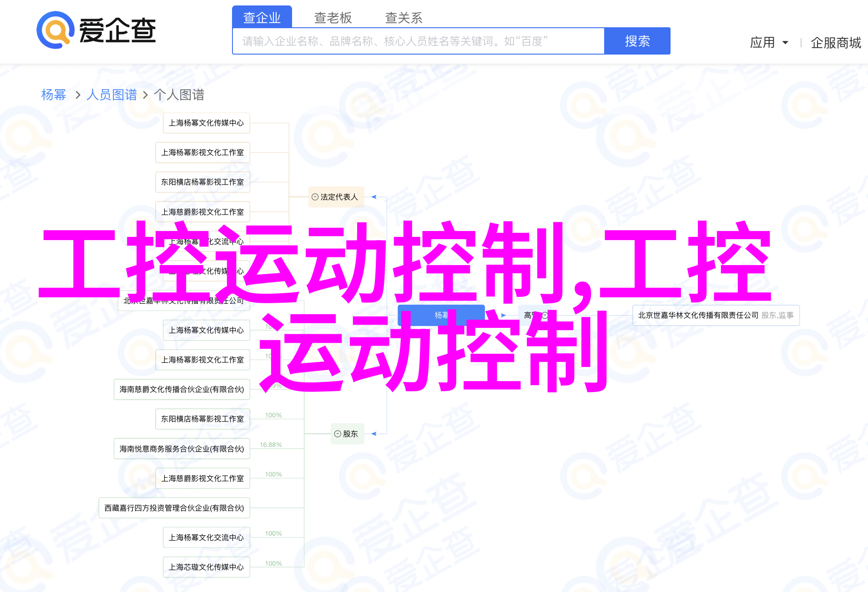This screenshot has width=868, height=592.
Task: Open 东阳横店杨幂影视工作室 node in 股东 branch
Action: coord(202,419)
